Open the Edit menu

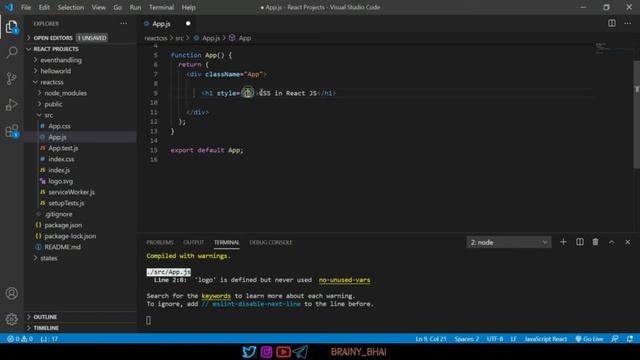tap(44, 7)
